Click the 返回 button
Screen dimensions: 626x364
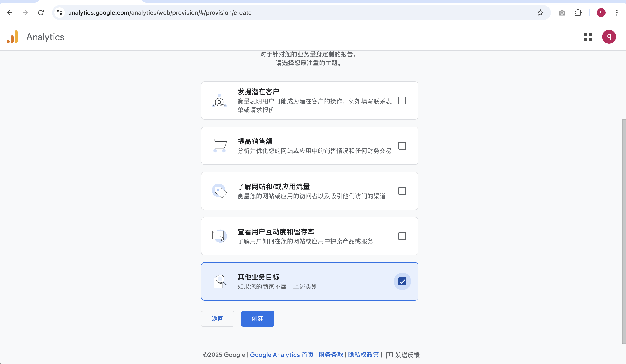[x=217, y=319]
